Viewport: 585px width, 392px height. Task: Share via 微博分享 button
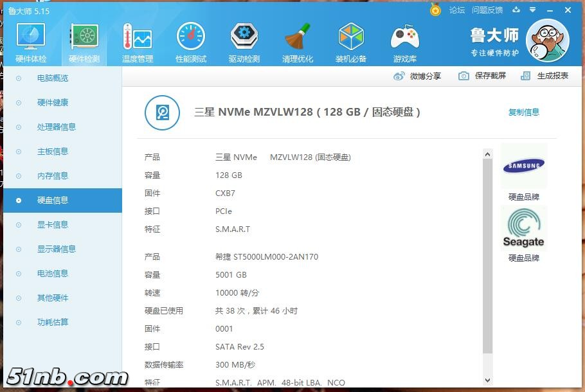point(417,76)
